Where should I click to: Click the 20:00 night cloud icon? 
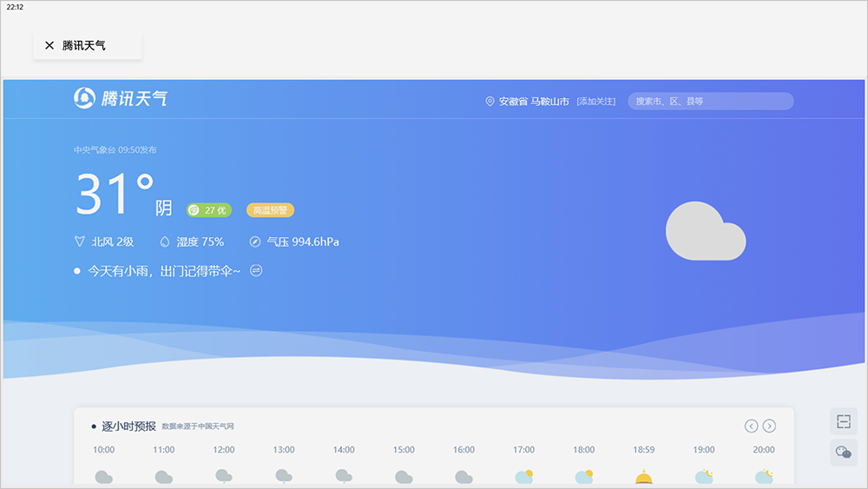(764, 476)
